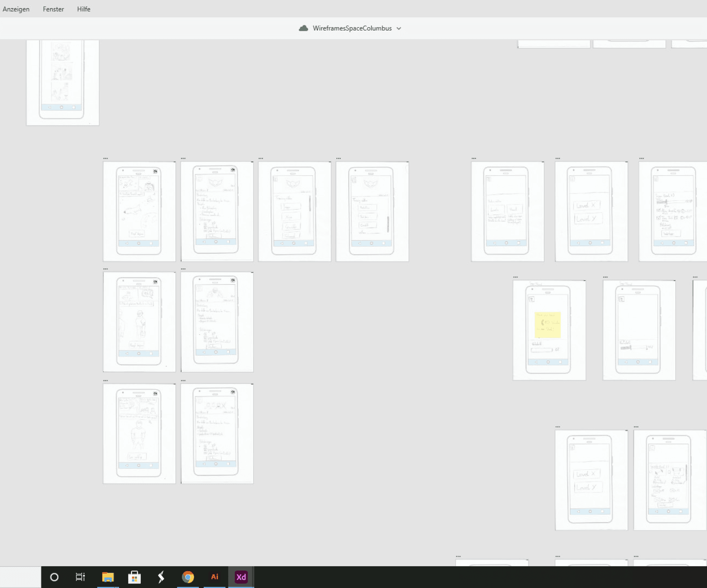The image size is (707, 588).
Task: Open Task View from the taskbar
Action: point(80,577)
